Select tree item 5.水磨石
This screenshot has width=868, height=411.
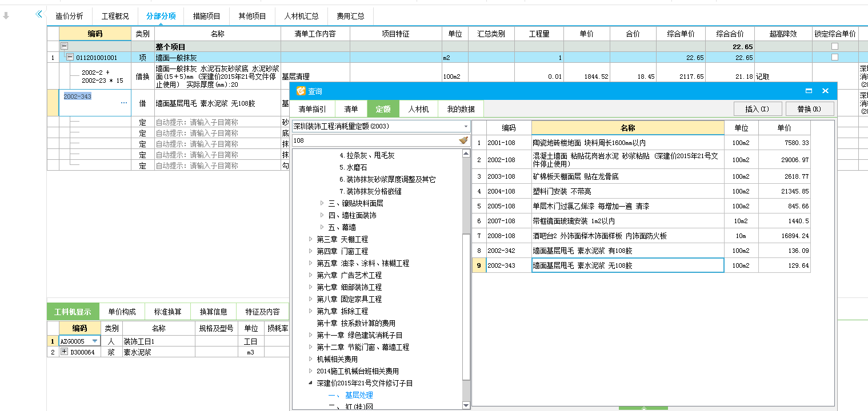pyautogui.click(x=354, y=167)
